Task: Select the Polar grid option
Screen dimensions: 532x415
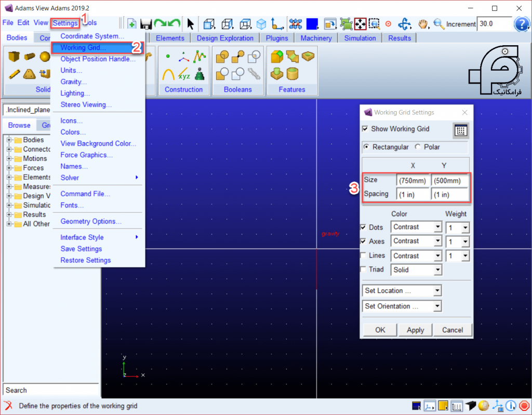Action: click(418, 147)
